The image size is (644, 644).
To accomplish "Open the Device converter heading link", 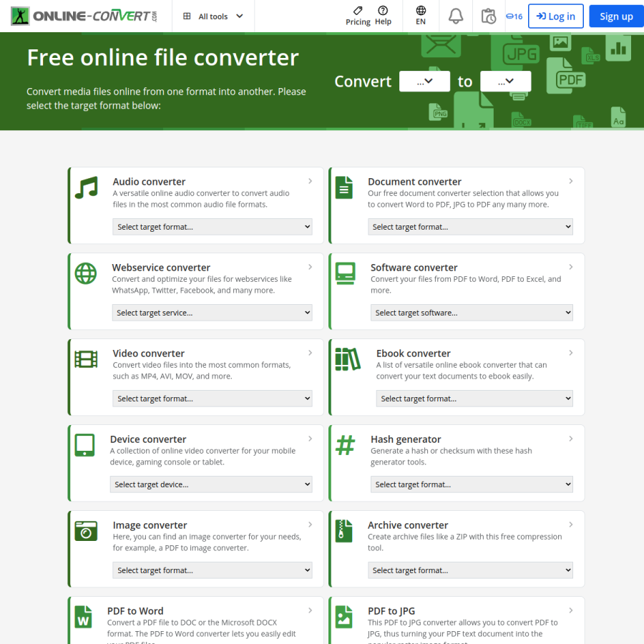I will pos(148,439).
